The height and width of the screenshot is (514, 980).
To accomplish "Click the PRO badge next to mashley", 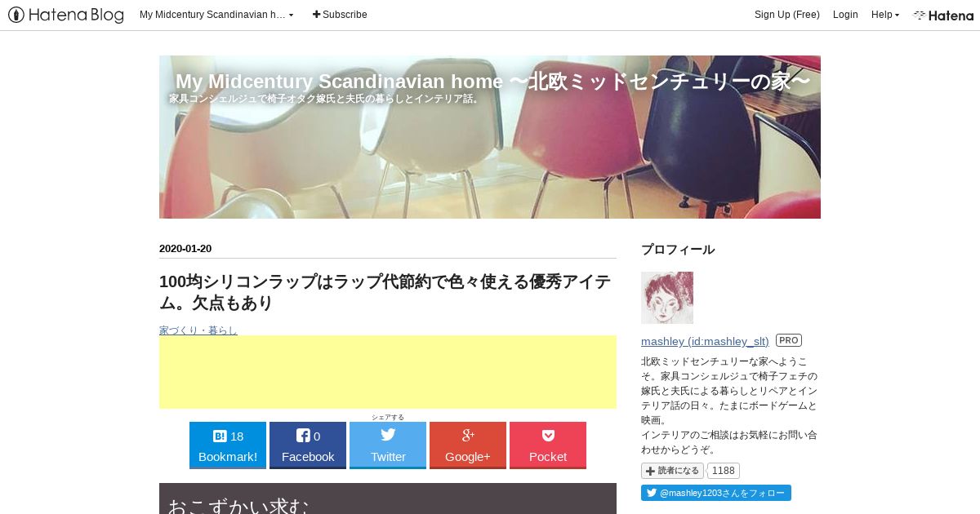I will point(788,340).
